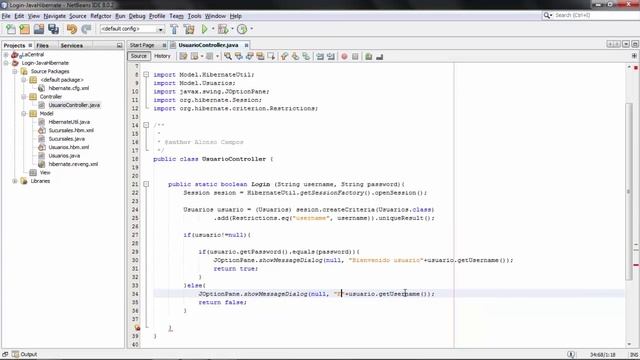Click the Last Edit editor toolbar icon
The height and width of the screenshot is (360, 640).
click(x=183, y=56)
